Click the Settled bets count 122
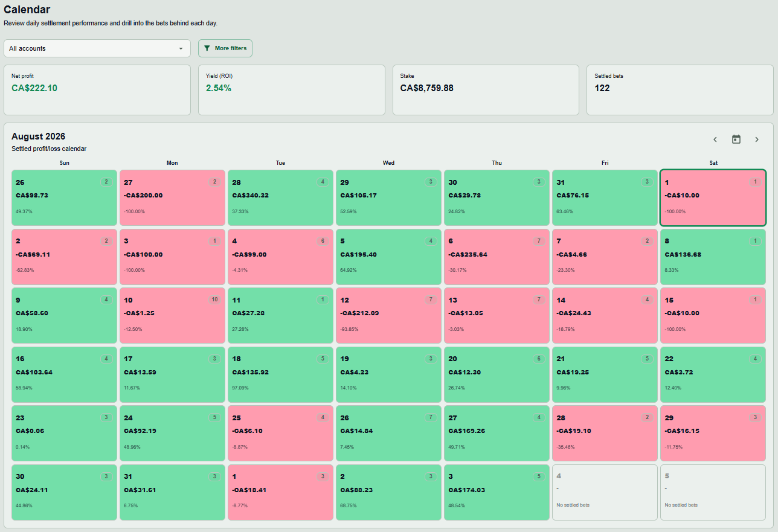 click(x=602, y=88)
